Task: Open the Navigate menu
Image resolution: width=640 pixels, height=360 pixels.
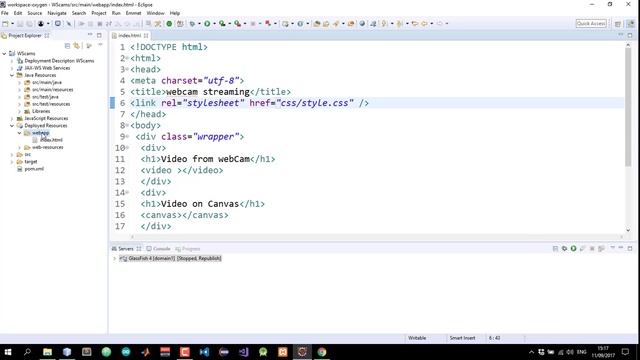Action: pos(57,13)
